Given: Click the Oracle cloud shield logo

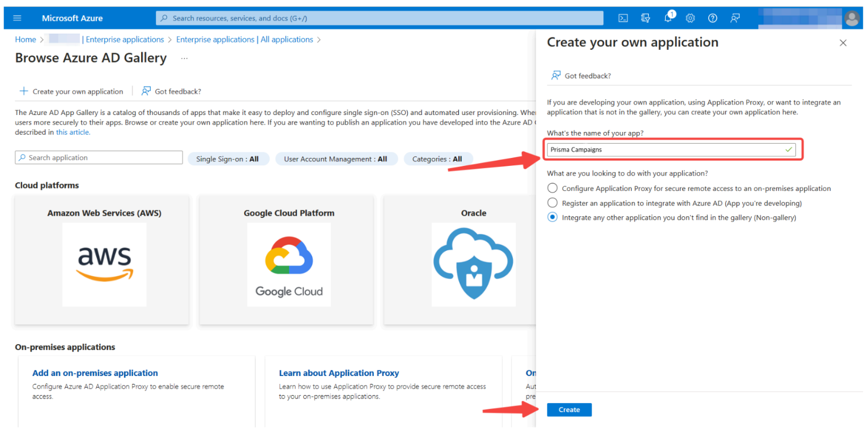Looking at the screenshot, I should pyautogui.click(x=474, y=264).
